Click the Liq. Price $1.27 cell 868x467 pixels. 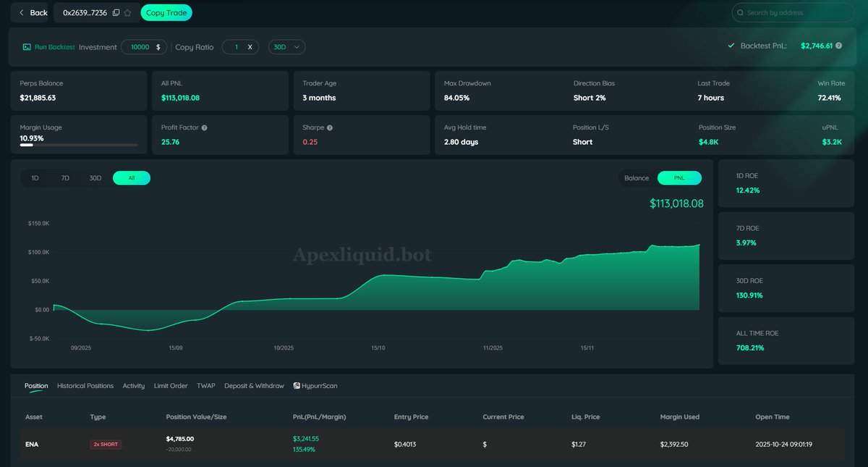(579, 445)
